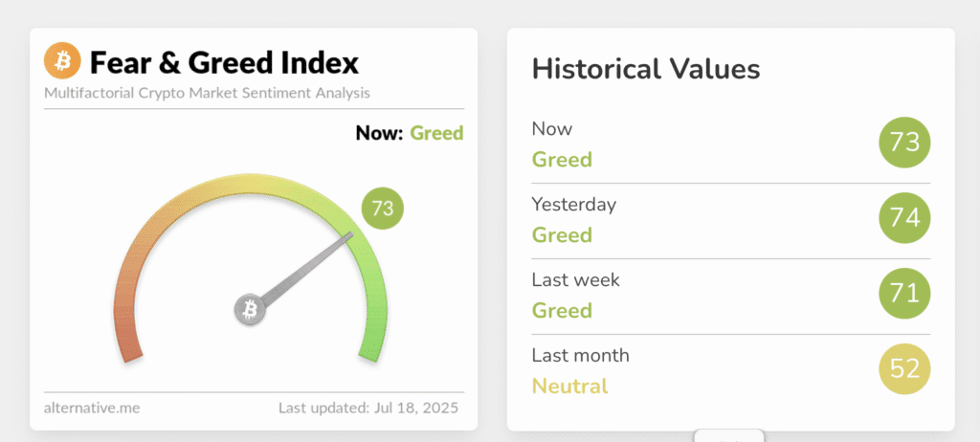Image resolution: width=980 pixels, height=442 pixels.
Task: Click the green Greed label beside Now:
Action: click(436, 133)
